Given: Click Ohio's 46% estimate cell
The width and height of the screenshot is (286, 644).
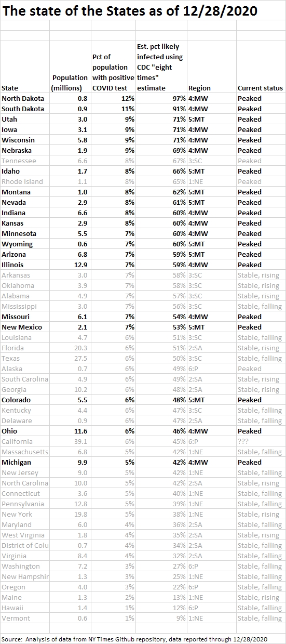Looking at the screenshot, I should 161,431.
